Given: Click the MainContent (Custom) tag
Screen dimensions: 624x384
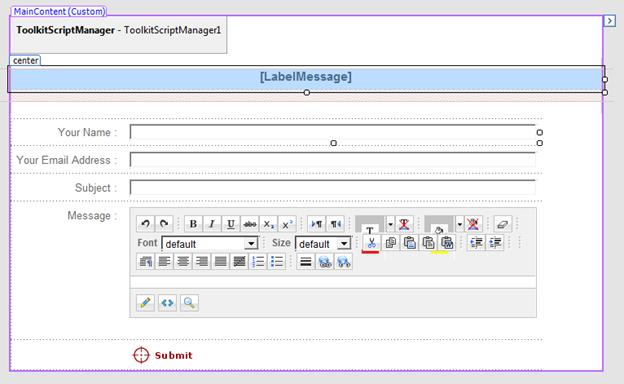Looking at the screenshot, I should point(59,11).
